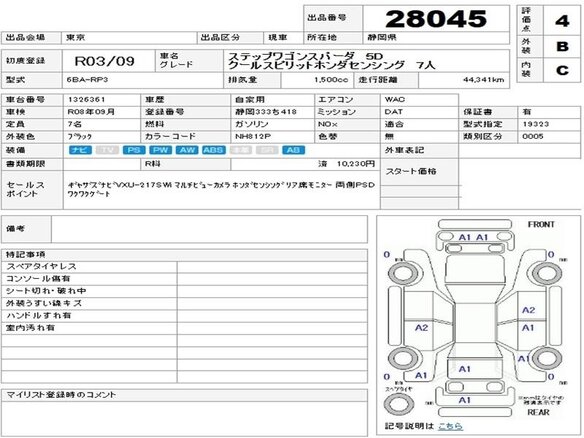Click the model code 6BA-RP3
The height and width of the screenshot is (438, 584).
click(x=87, y=80)
